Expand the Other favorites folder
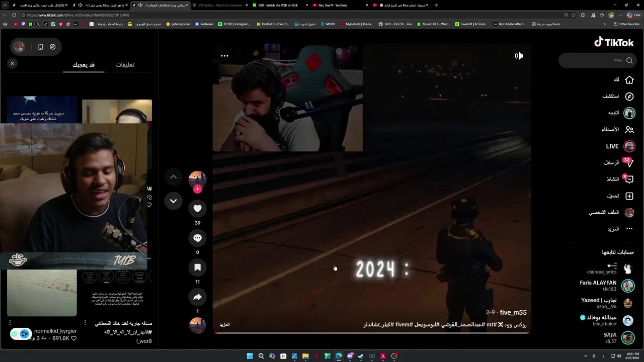The height and width of the screenshot is (362, 644). [626, 24]
